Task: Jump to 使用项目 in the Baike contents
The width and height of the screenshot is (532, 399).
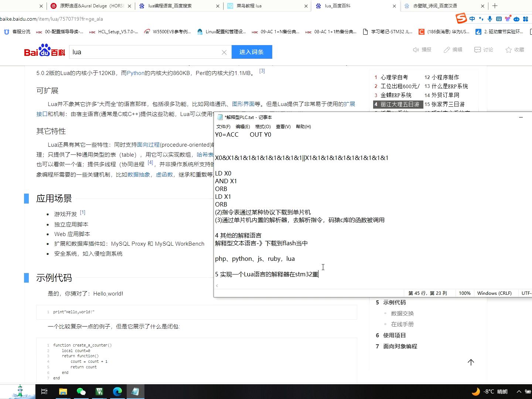Action: tap(395, 335)
